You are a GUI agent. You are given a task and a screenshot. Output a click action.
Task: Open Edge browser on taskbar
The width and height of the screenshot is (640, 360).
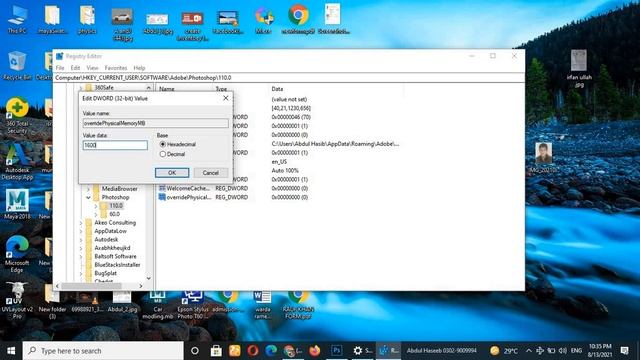271,351
